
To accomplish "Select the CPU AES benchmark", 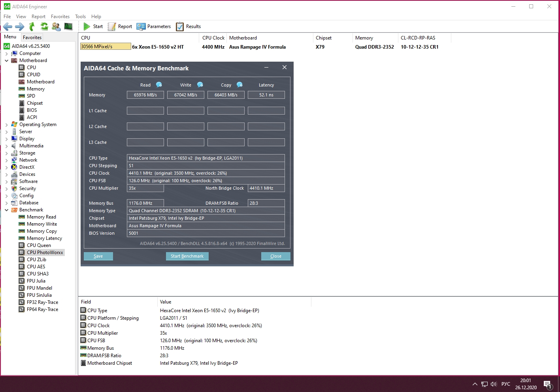I will click(x=36, y=267).
